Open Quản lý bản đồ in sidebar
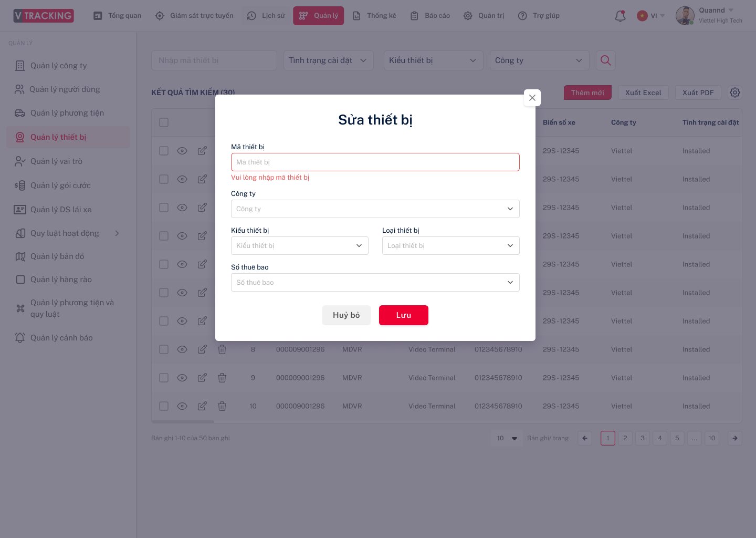Screen dimensions: 756x538 (x=68, y=256)
